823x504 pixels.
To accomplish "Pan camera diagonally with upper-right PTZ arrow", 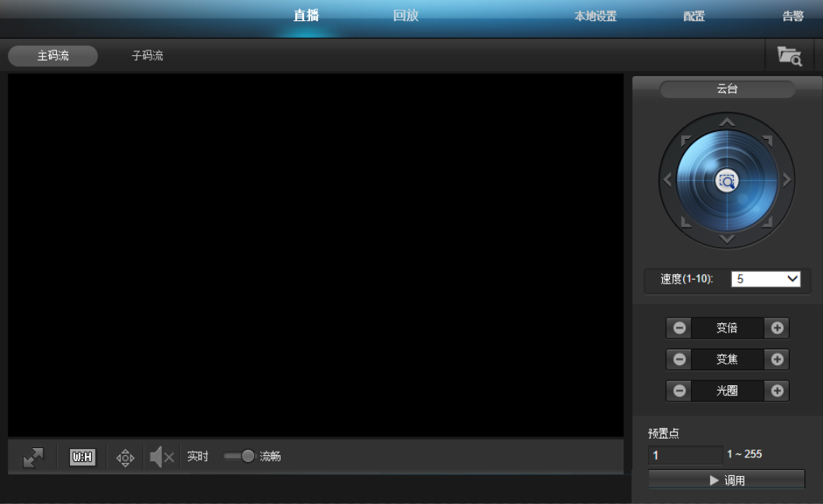I will pos(768,139).
